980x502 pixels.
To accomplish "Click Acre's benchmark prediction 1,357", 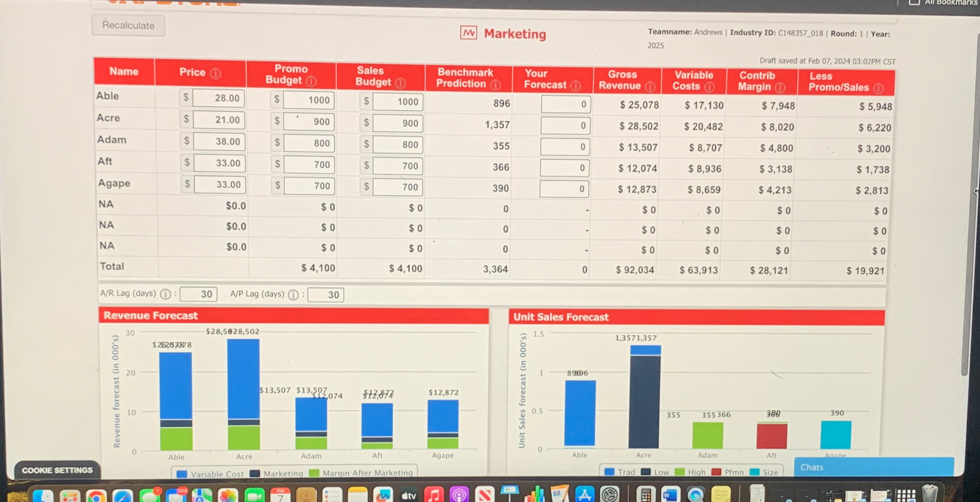I will (x=497, y=125).
